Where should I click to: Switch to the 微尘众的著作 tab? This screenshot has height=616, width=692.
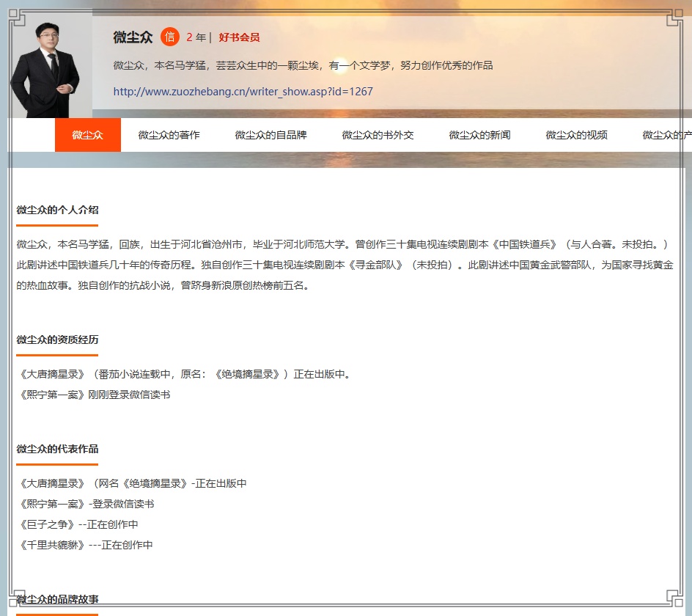169,135
